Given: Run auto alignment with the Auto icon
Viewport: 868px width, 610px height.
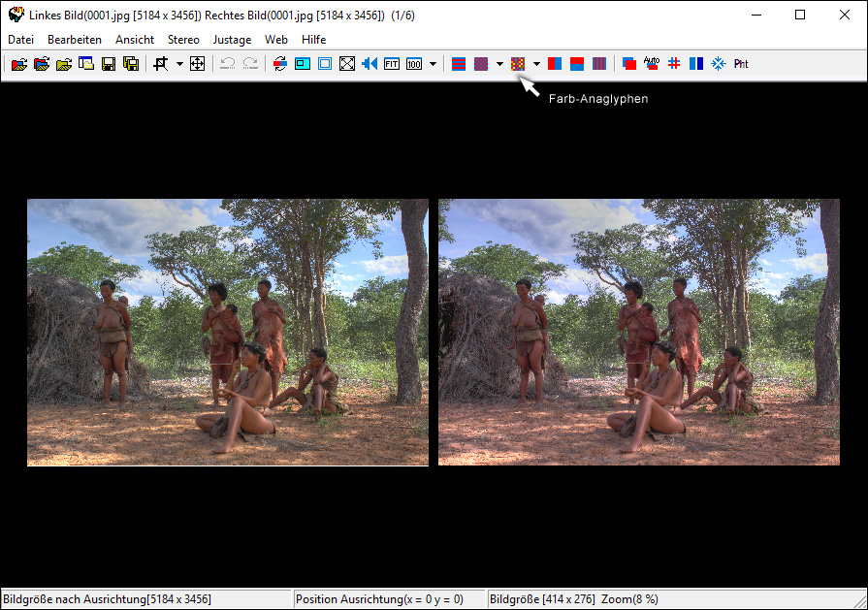Looking at the screenshot, I should click(x=652, y=64).
